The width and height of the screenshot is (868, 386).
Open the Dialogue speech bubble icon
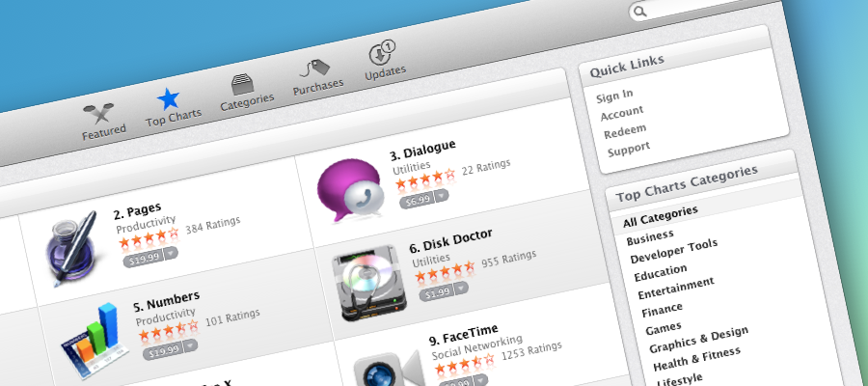coord(350,190)
